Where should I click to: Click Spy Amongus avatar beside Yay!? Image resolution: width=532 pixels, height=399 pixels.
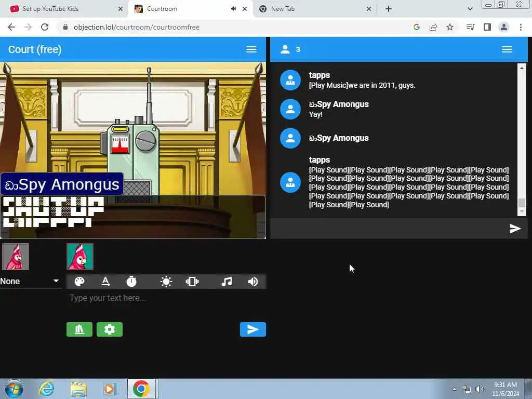coord(290,109)
